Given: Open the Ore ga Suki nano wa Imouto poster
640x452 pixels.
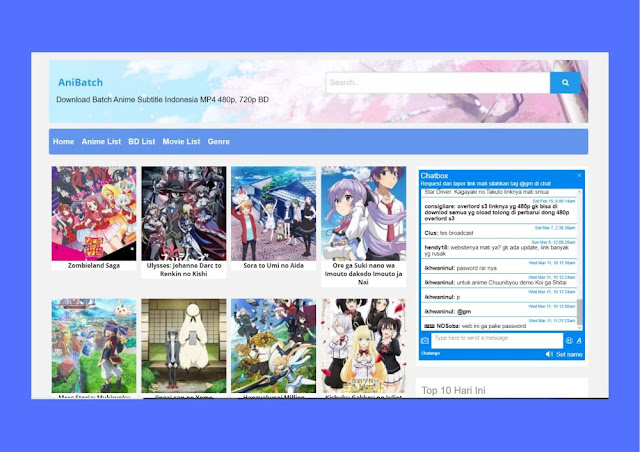Looking at the screenshot, I should (x=364, y=213).
